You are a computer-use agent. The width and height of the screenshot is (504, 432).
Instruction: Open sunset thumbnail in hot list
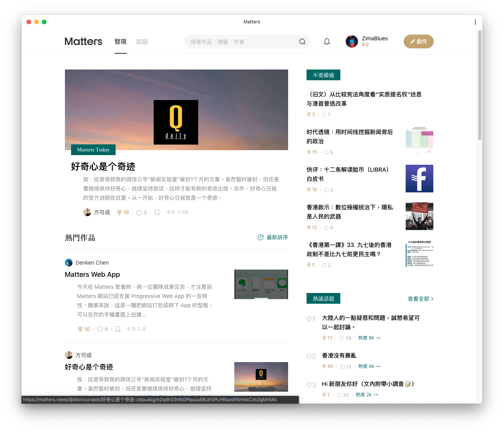[261, 377]
